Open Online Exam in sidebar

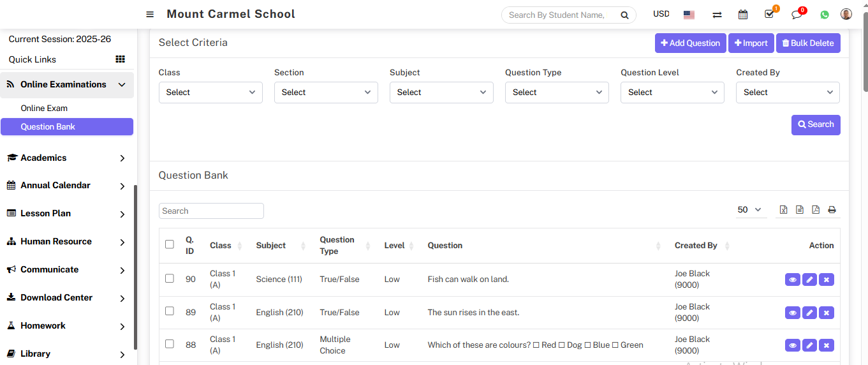[44, 108]
